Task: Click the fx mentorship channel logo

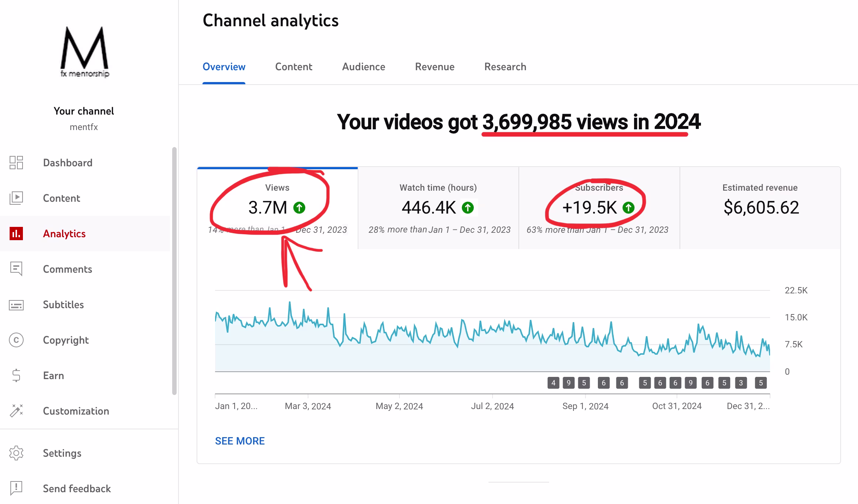Action: 85,52
